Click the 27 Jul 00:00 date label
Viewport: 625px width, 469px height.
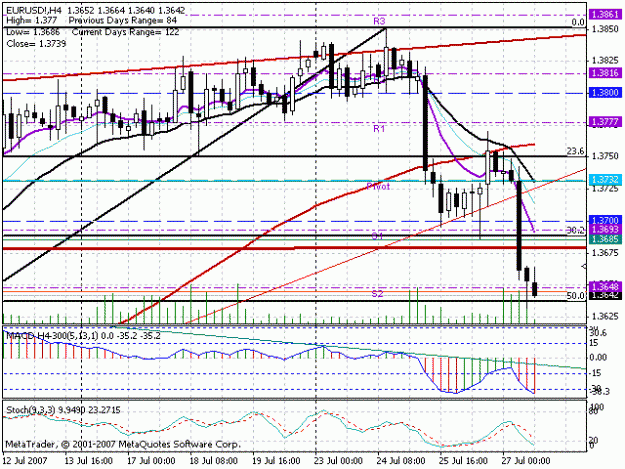coord(526,461)
